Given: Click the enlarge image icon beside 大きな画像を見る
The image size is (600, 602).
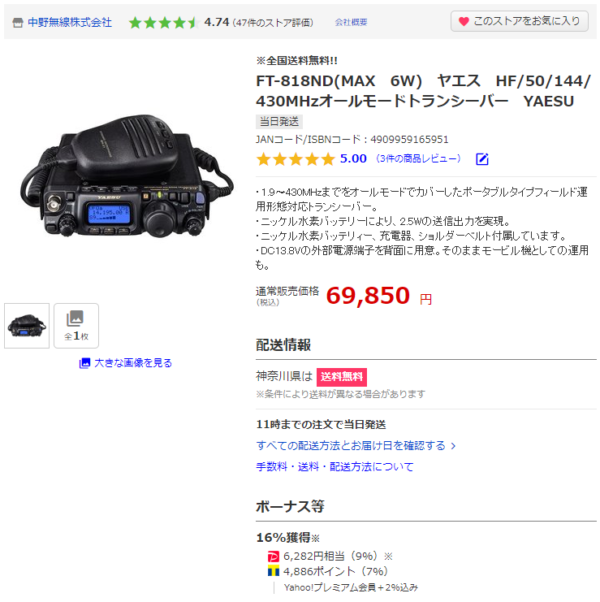Looking at the screenshot, I should (84, 363).
